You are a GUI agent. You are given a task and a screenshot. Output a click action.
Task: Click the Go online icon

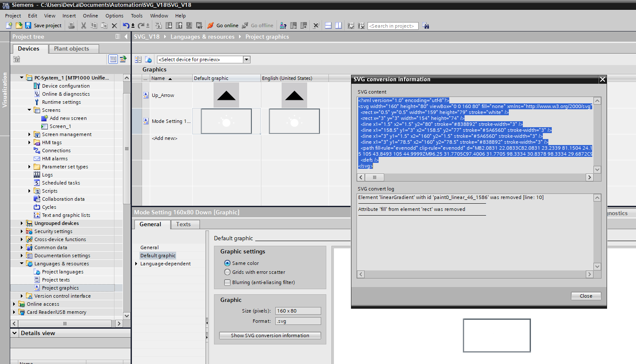[x=211, y=26]
